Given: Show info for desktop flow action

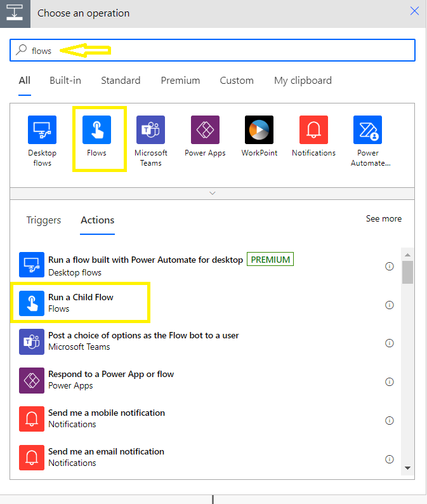Looking at the screenshot, I should coord(390,266).
